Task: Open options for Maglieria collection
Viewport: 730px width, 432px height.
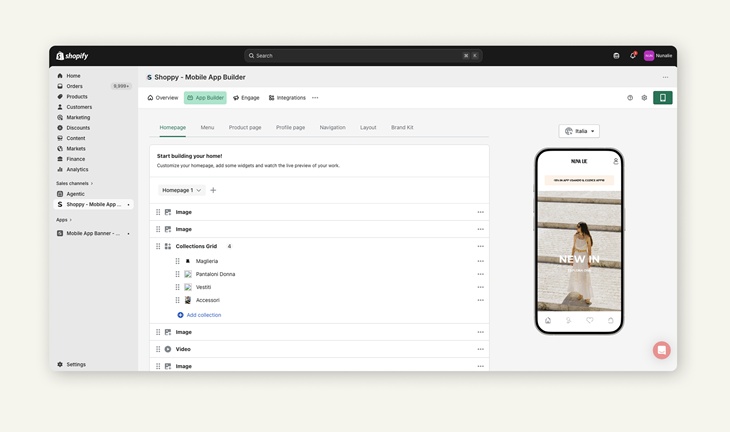Action: (x=480, y=261)
